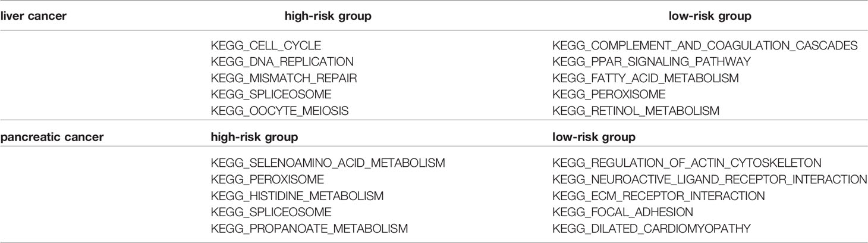Screen dimensions: 868x243
Task: Select KEGG_FATTY_ACID_METABOLISM entry
Action: (x=646, y=78)
